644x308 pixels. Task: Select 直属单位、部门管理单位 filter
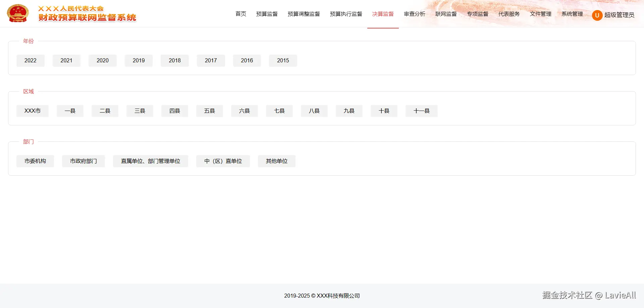[x=150, y=161]
